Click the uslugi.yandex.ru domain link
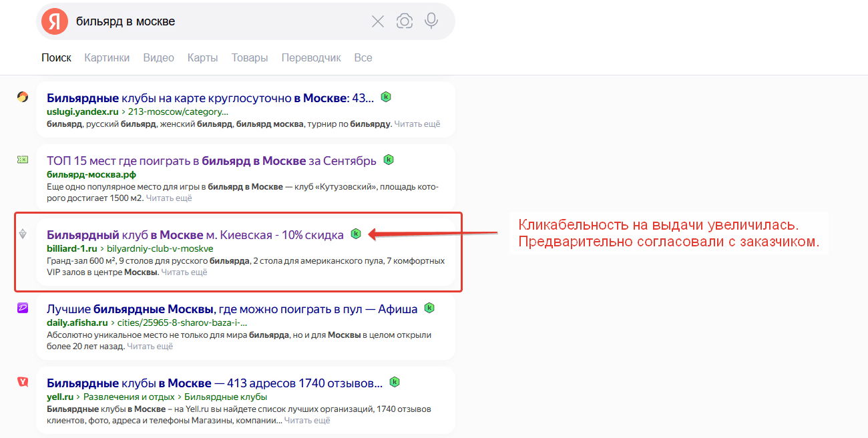Screen dimensions: 868x438 (x=82, y=112)
